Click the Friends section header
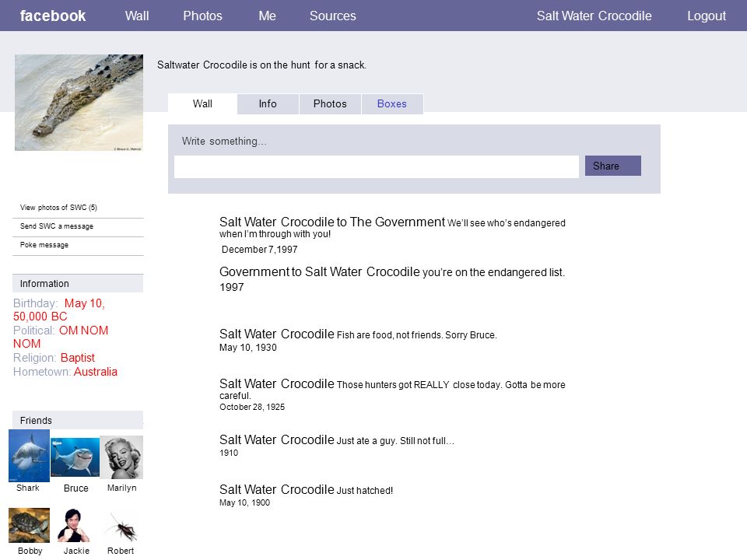 coord(78,421)
